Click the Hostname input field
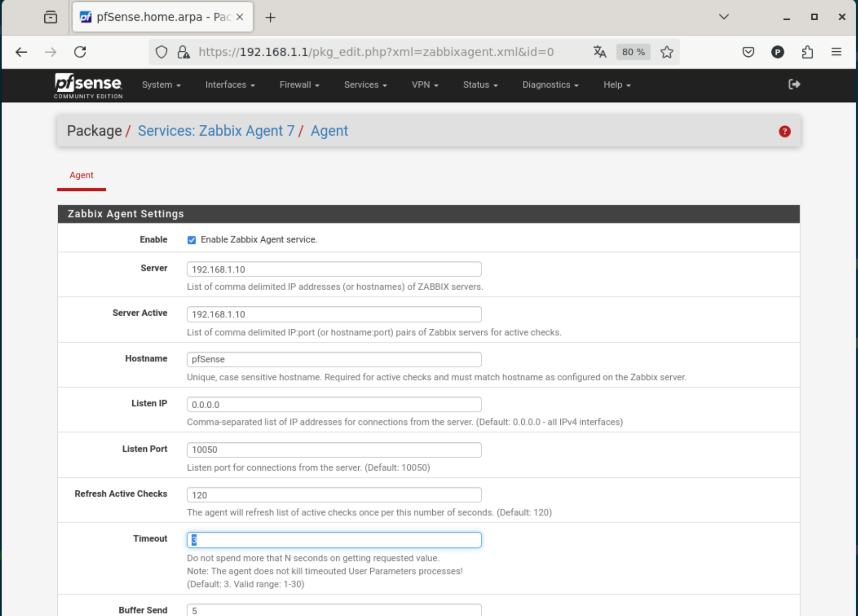The height and width of the screenshot is (616, 858). tap(334, 359)
